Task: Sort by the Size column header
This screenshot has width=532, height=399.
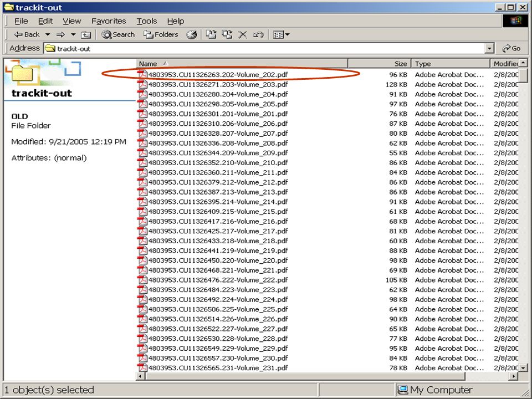Action: [x=379, y=63]
